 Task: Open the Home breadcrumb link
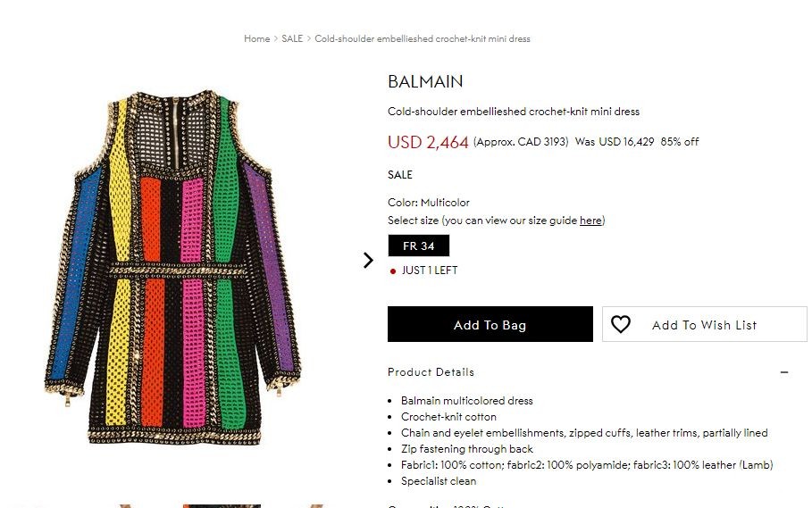pyautogui.click(x=257, y=38)
